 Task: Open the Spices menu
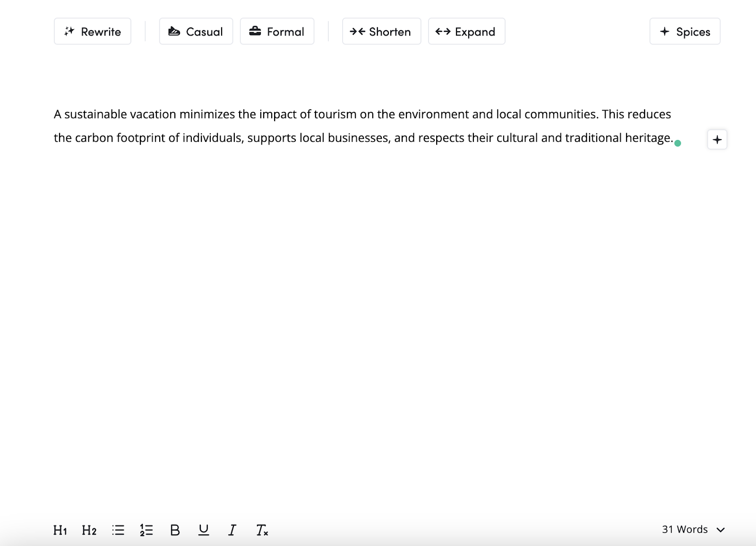(685, 31)
